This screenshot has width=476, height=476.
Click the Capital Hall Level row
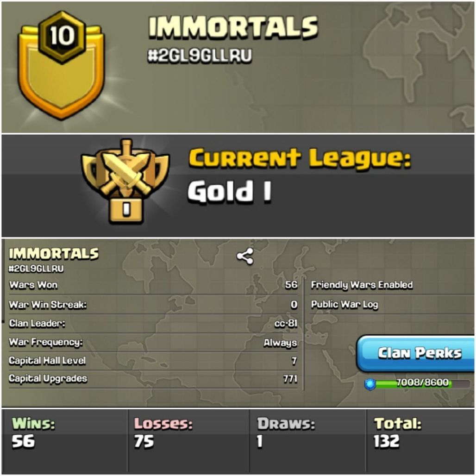click(153, 361)
